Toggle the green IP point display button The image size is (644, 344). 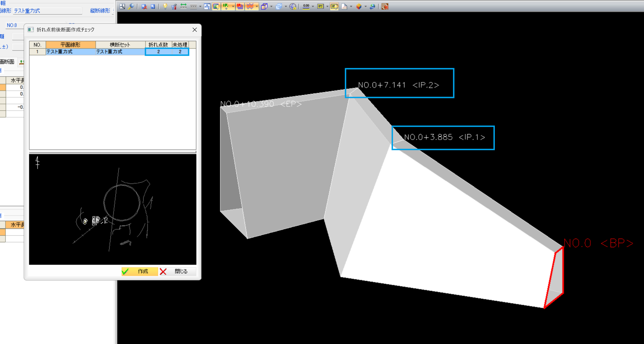point(226,6)
